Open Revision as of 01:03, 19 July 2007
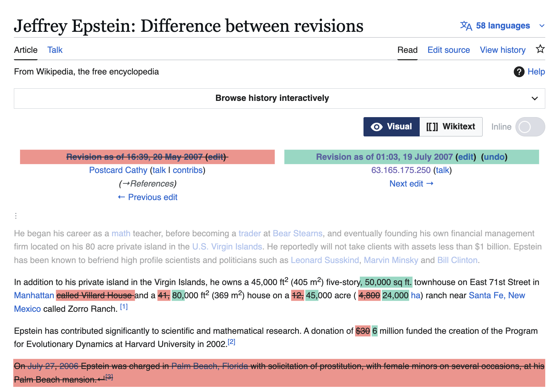This screenshot has width=551, height=392. [x=384, y=157]
